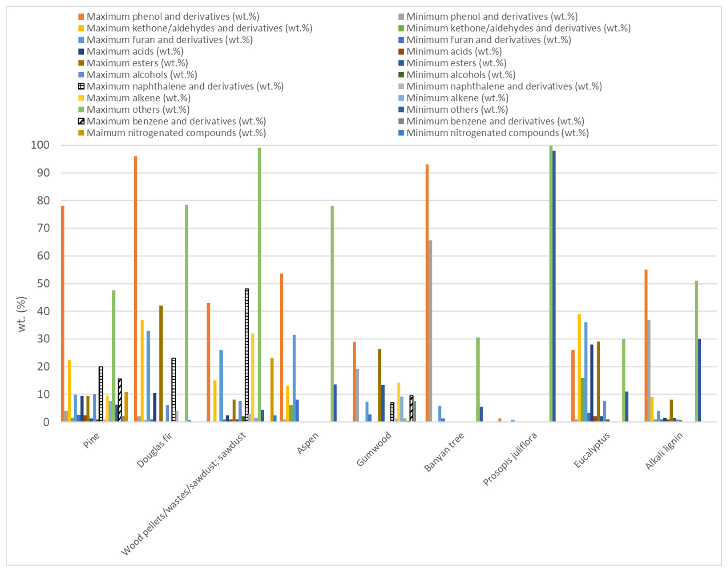Click the Douglas fir axis label
The width and height of the screenshot is (728, 574).
tap(154, 450)
